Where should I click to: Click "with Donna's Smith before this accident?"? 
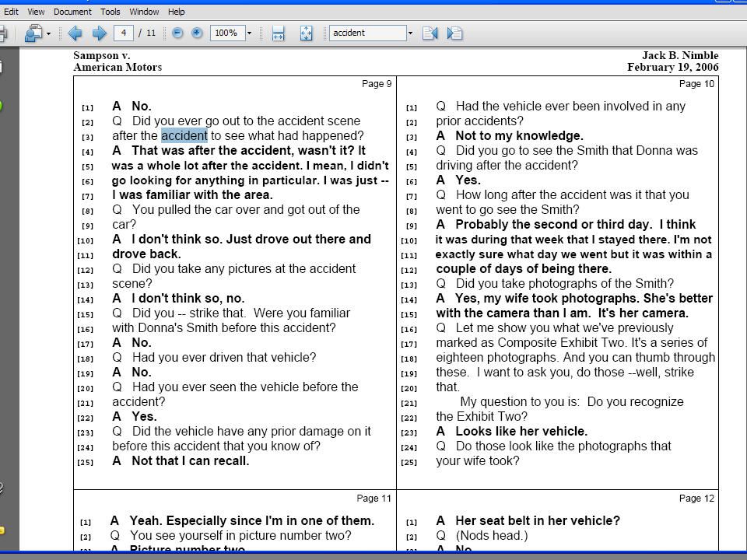point(224,327)
